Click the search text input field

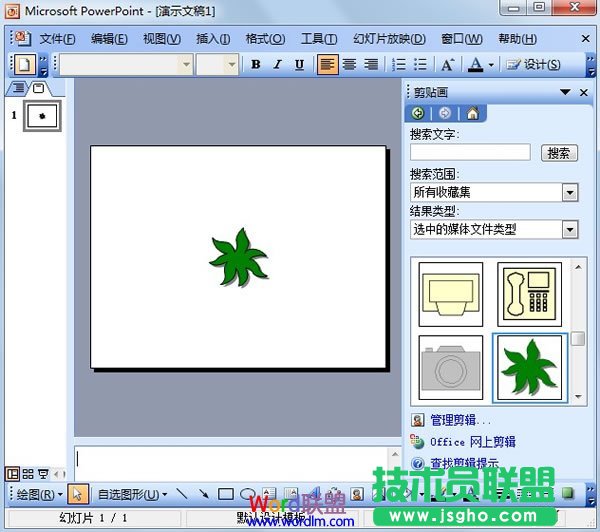[x=470, y=152]
